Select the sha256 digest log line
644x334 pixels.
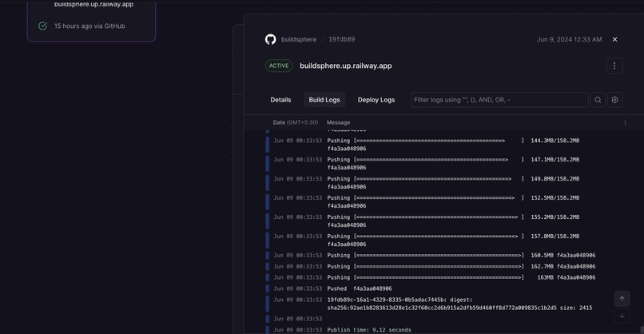pos(429,304)
